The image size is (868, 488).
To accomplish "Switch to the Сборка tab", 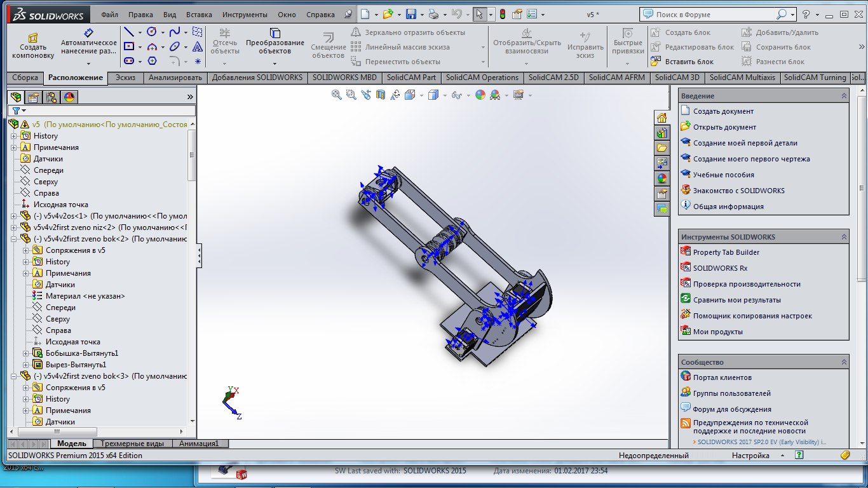I will coord(25,78).
